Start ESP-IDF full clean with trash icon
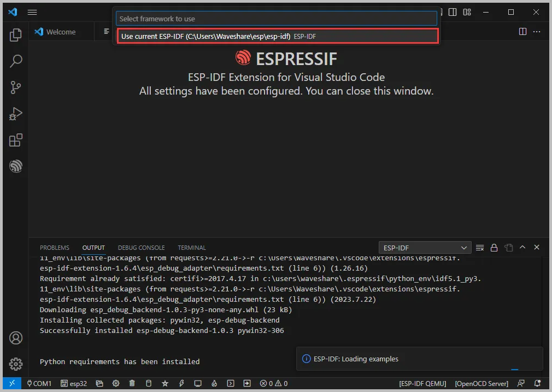The height and width of the screenshot is (392, 552). click(x=132, y=383)
